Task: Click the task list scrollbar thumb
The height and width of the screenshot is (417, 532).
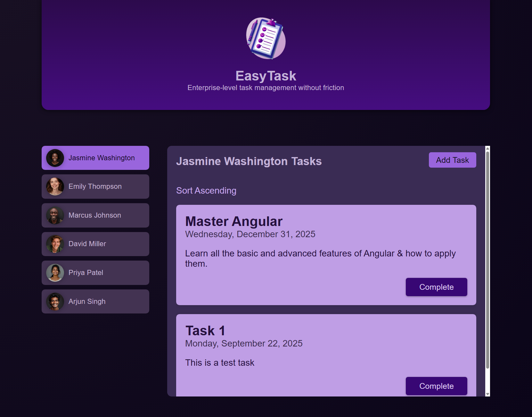Action: [487, 260]
